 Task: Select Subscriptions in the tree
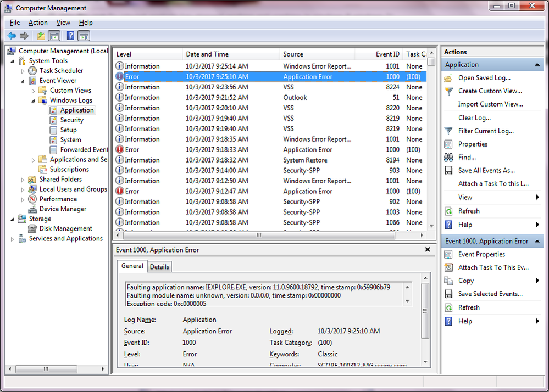(x=69, y=169)
